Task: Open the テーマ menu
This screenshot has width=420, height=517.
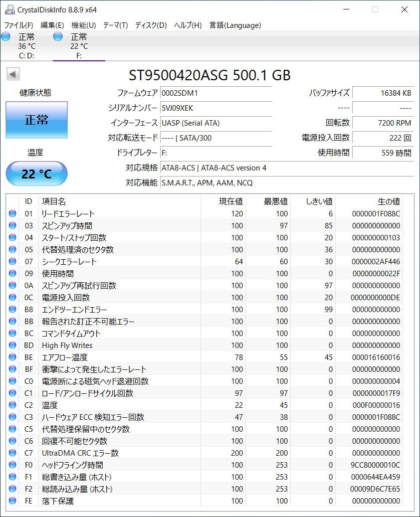Action: click(x=115, y=25)
